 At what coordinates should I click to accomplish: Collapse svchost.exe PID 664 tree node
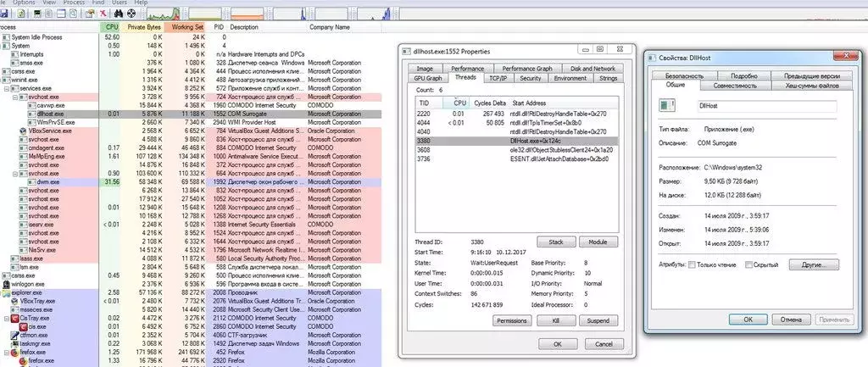tap(15, 173)
